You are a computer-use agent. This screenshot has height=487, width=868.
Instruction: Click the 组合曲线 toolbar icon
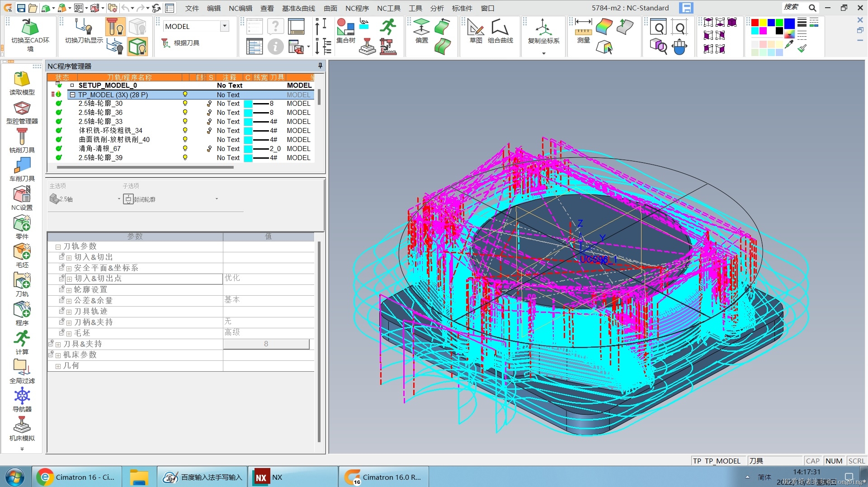point(500,27)
